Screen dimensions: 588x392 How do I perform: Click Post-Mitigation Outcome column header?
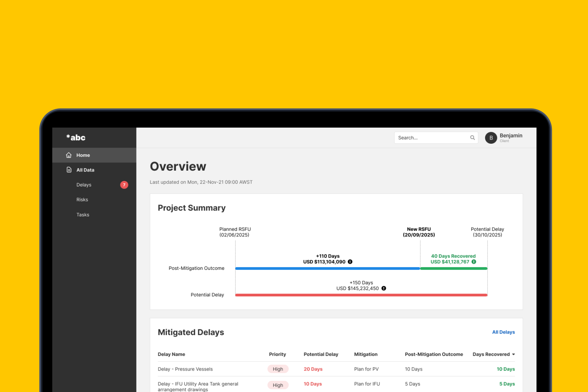(x=434, y=354)
